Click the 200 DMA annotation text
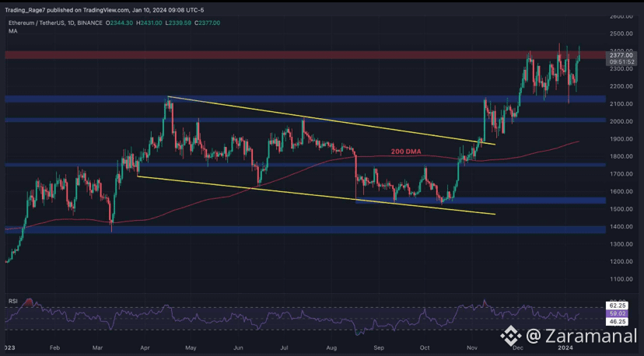This screenshot has width=644, height=356. 406,152
